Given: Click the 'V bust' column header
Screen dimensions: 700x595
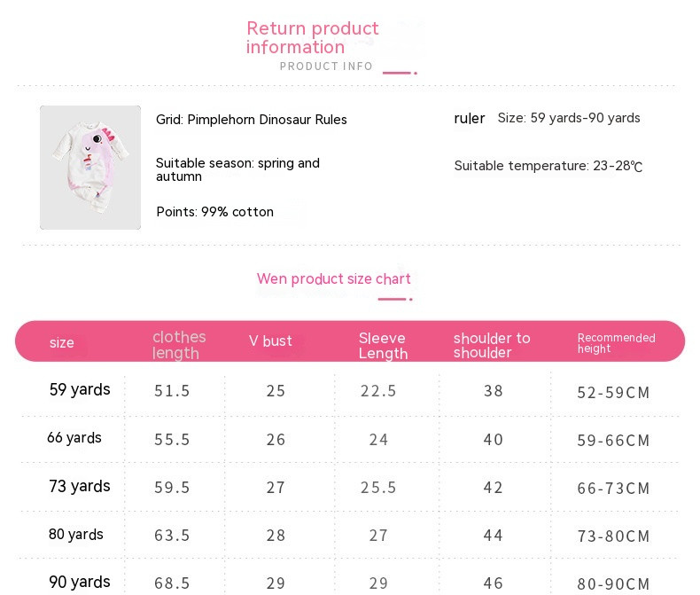Looking at the screenshot, I should pos(270,341).
